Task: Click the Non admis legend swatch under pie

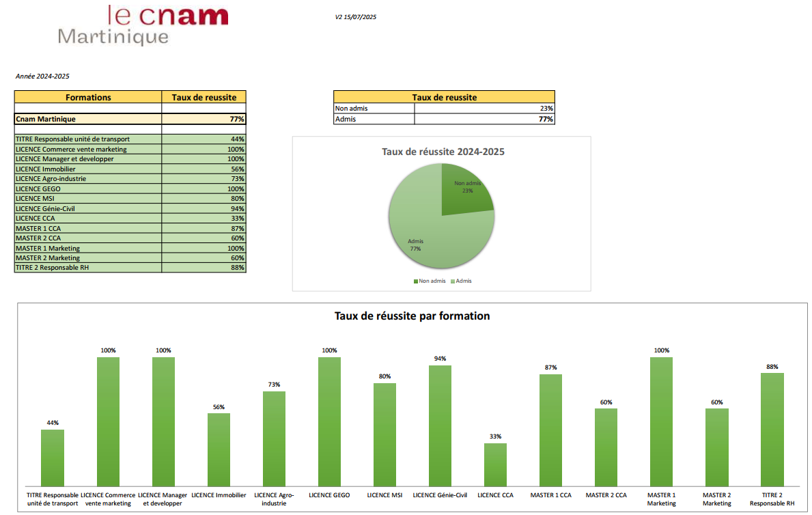Action: tap(415, 281)
